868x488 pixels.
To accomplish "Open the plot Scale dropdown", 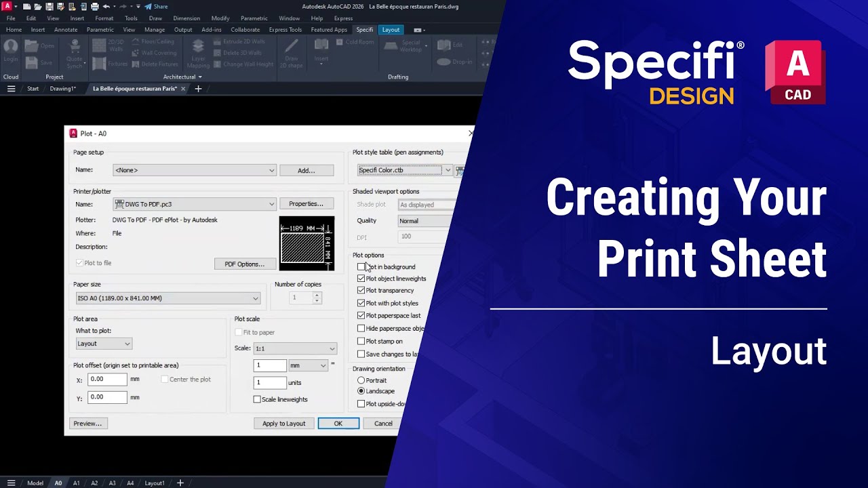I will 295,348.
